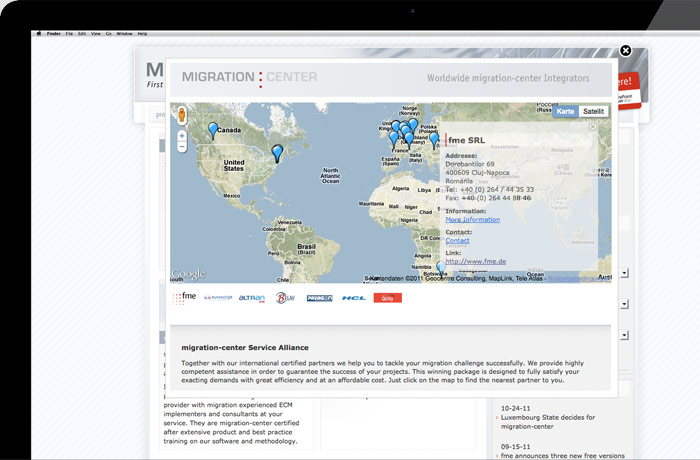Open the Contact link for fme SRL
The width and height of the screenshot is (700, 460).
[457, 240]
